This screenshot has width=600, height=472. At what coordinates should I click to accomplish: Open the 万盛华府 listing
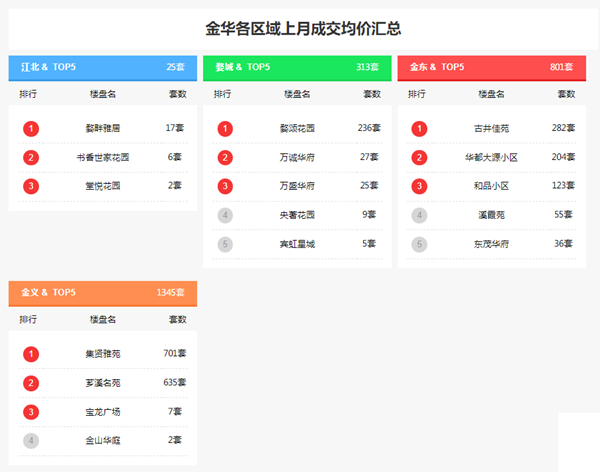[297, 186]
